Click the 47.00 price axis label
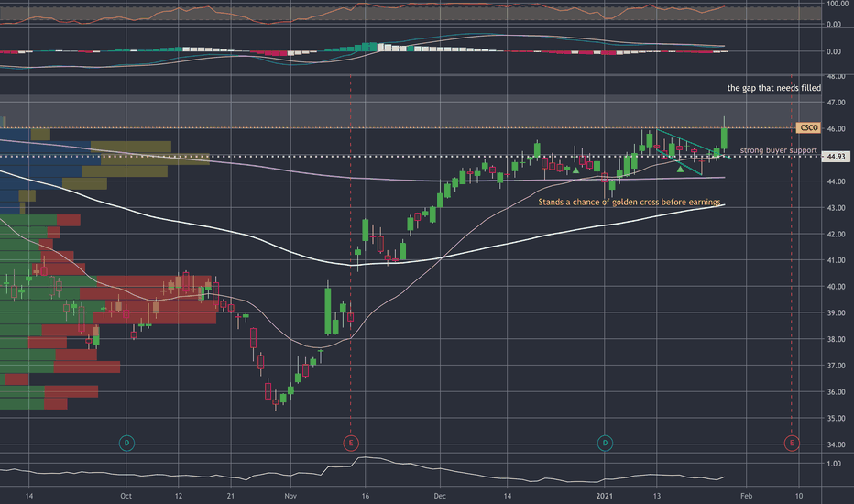This screenshot has height=504, width=854. point(836,102)
